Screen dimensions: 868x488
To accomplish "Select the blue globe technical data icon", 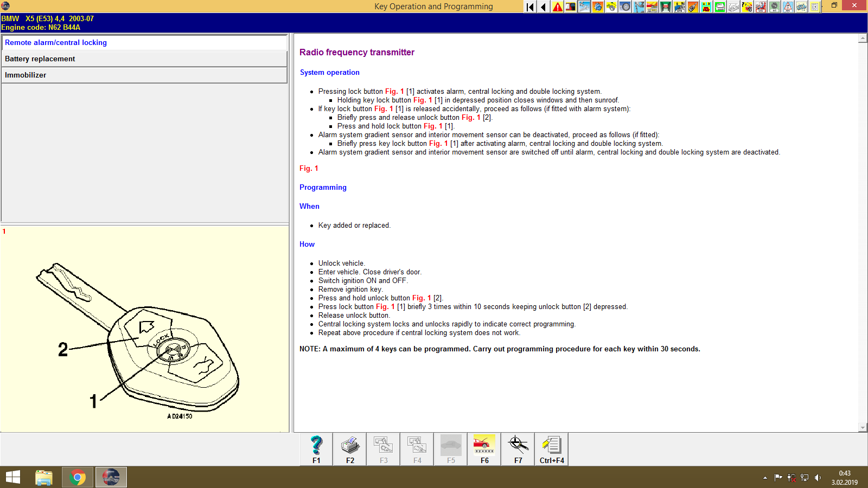I will pyautogui.click(x=598, y=7).
